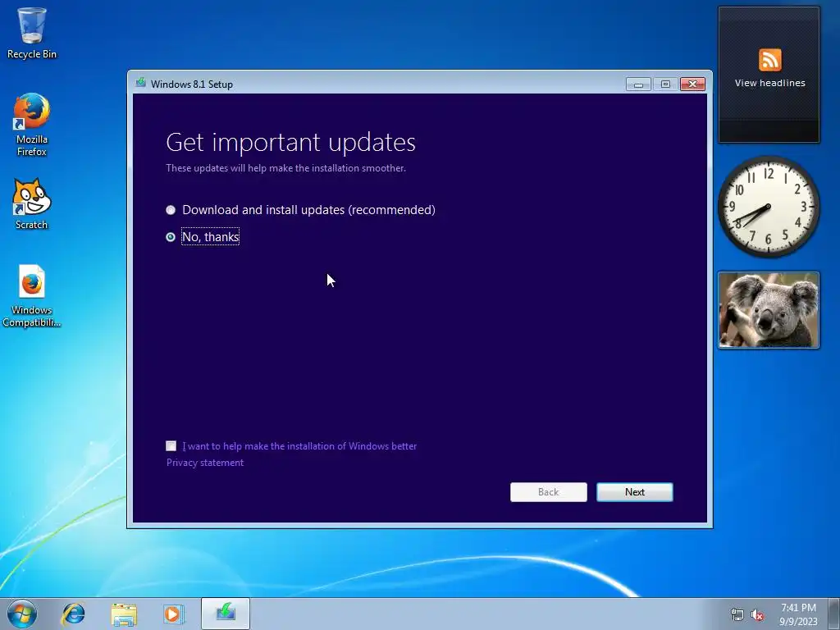The image size is (840, 630).
Task: Click the maximize button of the Setup window
Action: (x=665, y=84)
